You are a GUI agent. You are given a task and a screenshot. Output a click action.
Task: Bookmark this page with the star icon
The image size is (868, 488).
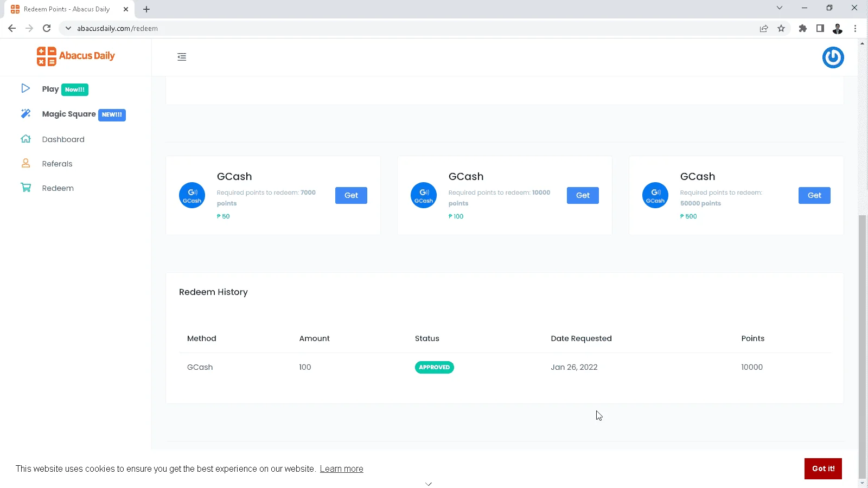click(x=781, y=28)
